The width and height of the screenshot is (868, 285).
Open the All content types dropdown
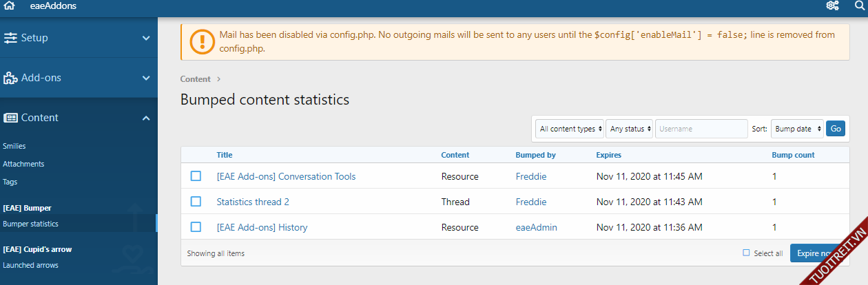[570, 129]
